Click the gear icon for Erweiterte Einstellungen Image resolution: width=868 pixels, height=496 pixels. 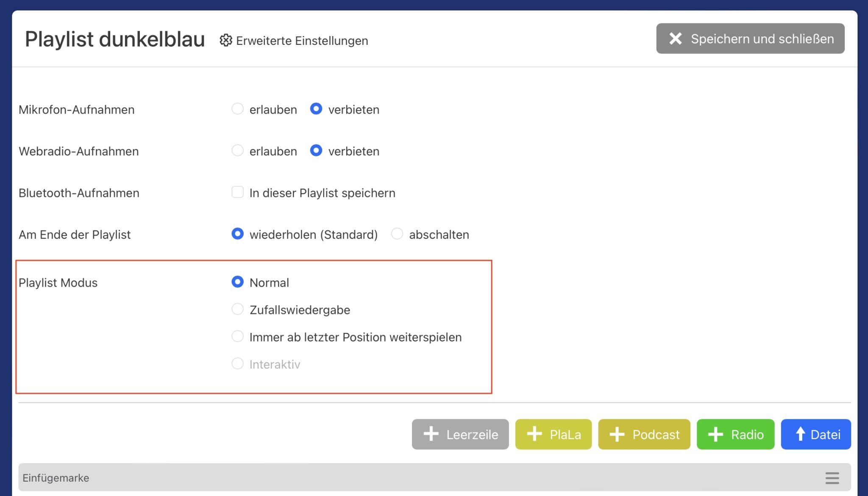pyautogui.click(x=225, y=41)
